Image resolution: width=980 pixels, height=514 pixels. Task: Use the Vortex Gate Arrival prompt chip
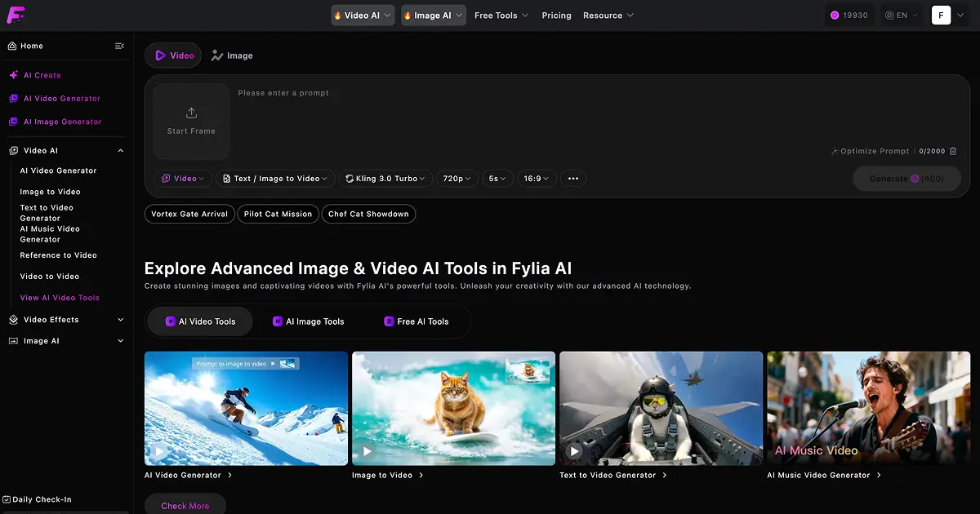pos(189,214)
